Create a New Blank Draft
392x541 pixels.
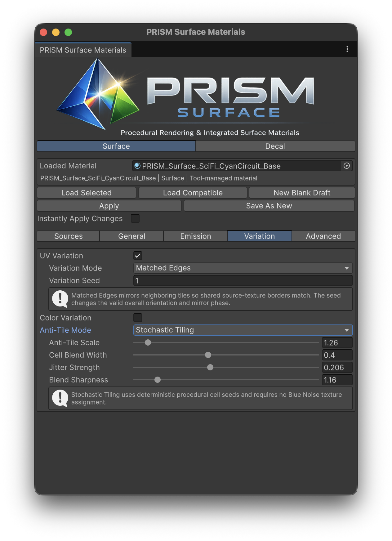click(302, 193)
